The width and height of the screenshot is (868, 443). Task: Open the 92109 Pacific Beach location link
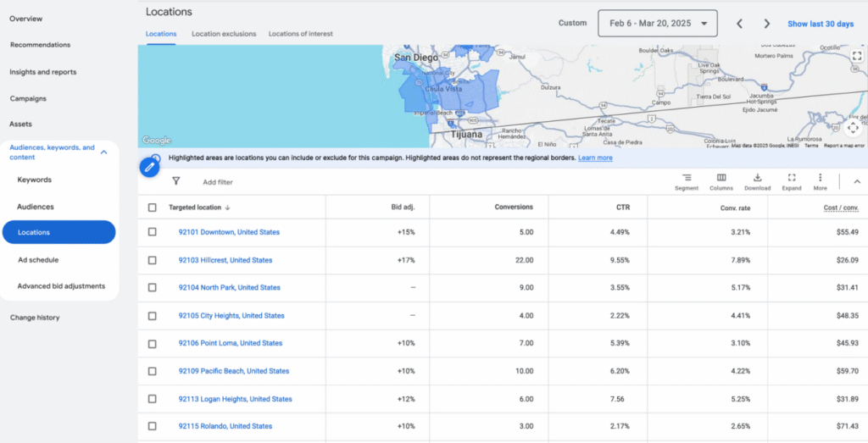tap(233, 371)
